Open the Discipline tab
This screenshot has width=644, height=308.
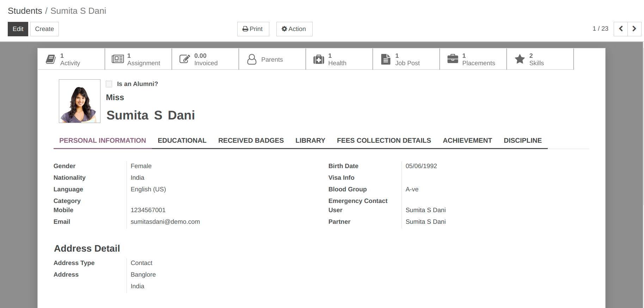point(523,141)
